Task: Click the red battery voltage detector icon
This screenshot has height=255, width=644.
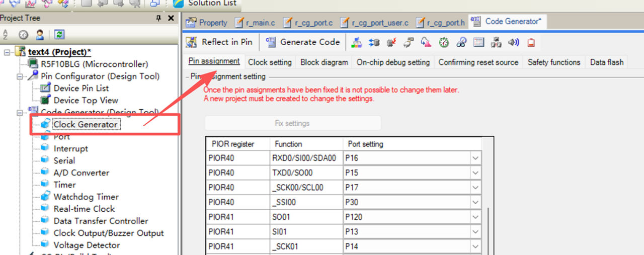Action: click(x=531, y=43)
